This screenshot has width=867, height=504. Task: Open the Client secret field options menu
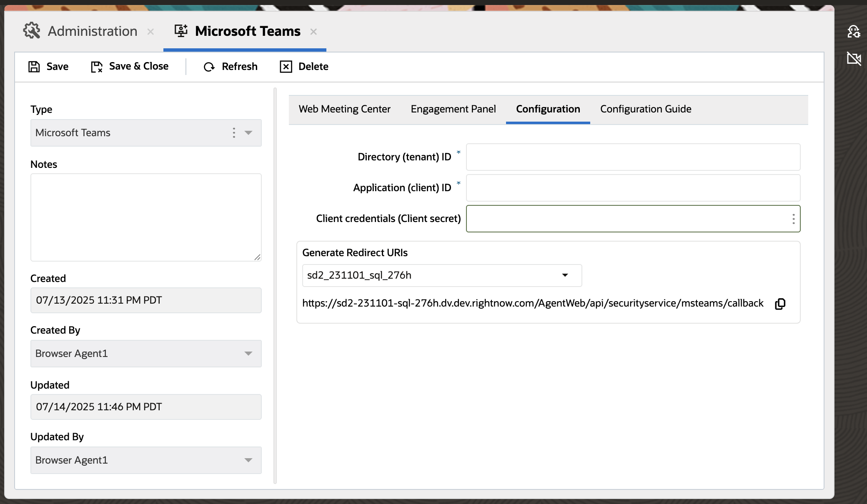(x=793, y=218)
